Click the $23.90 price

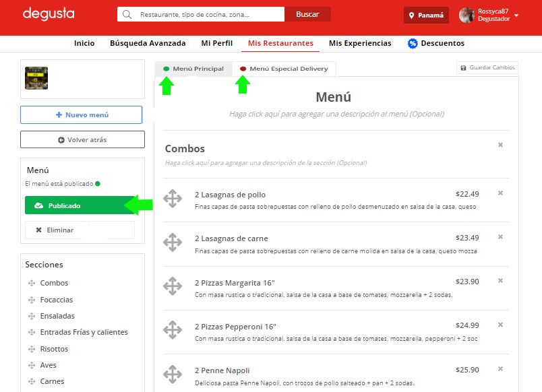pos(467,282)
